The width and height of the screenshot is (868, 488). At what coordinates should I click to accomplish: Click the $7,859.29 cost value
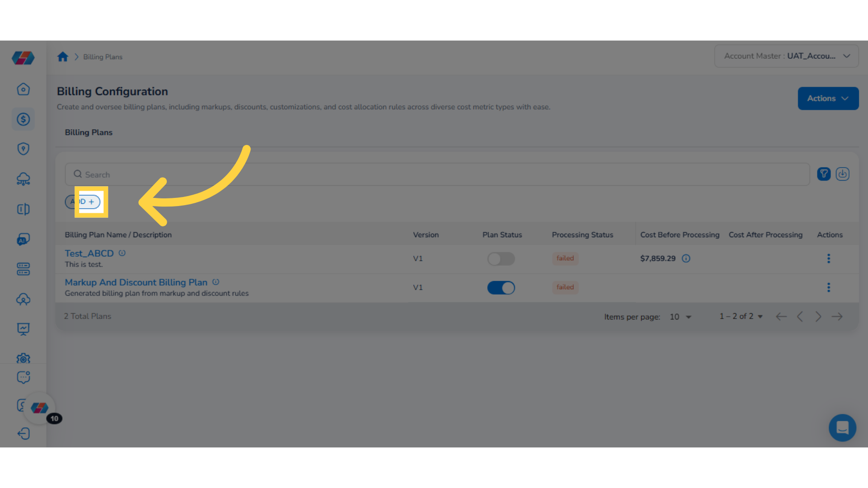pos(658,258)
